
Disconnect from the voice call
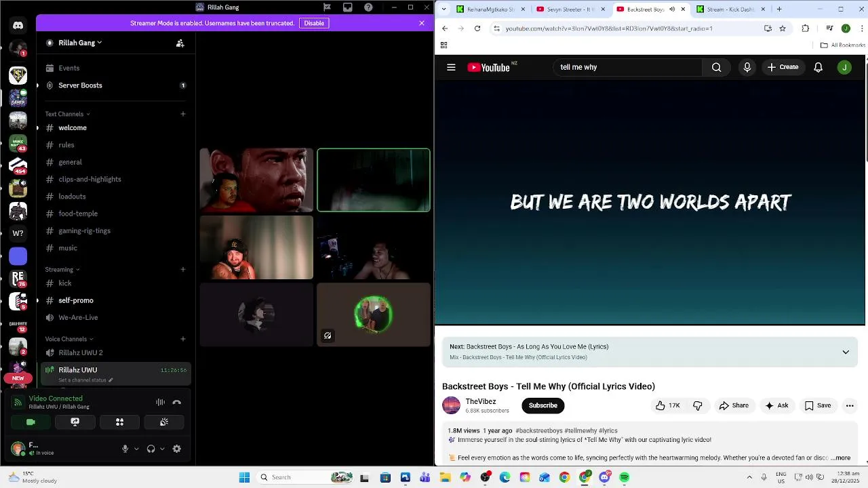(x=177, y=402)
